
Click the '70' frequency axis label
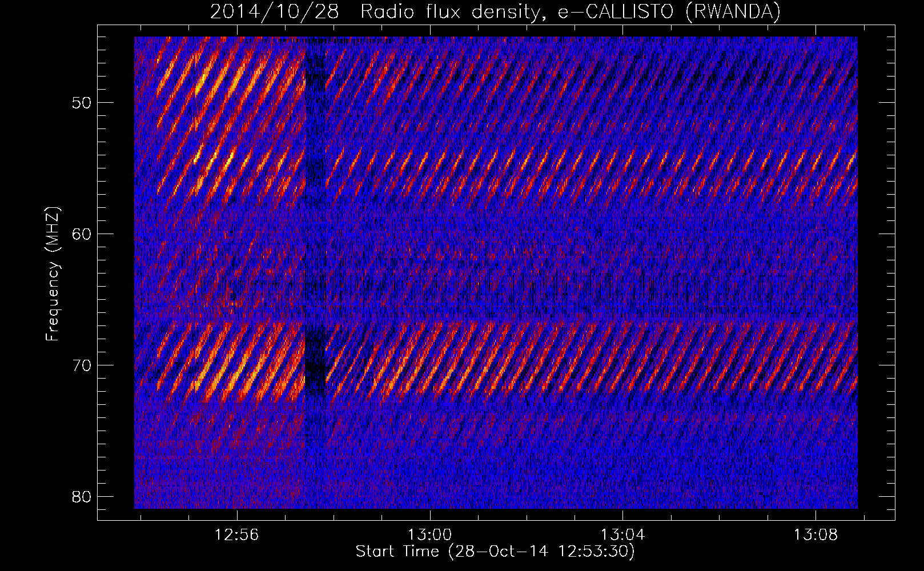point(82,365)
